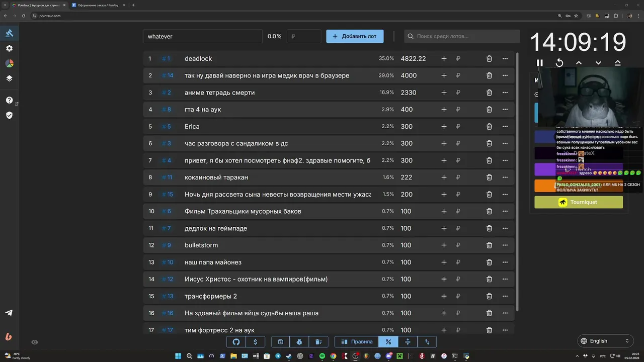Screen dimensions: 644x362
Task: Open a new browser tab with plus button
Action: tap(133, 5)
